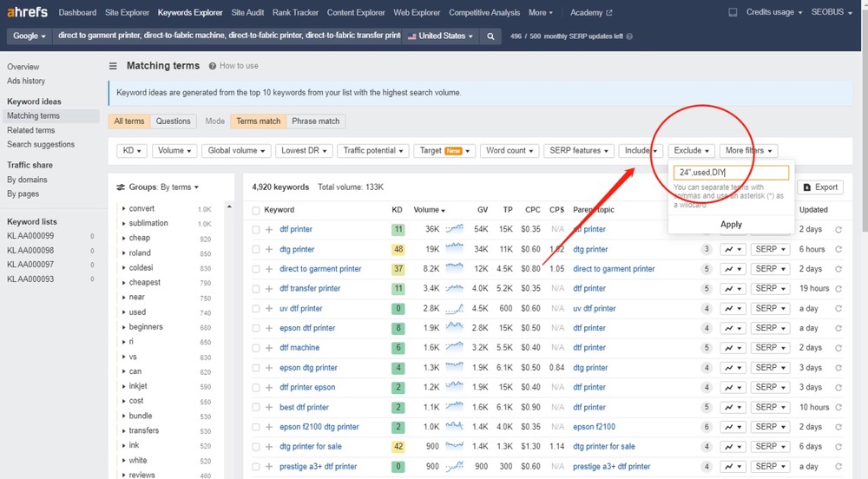Viewport: 868px width, 479px height.
Task: Click the groups list scroll-up arrow
Action: (229, 207)
